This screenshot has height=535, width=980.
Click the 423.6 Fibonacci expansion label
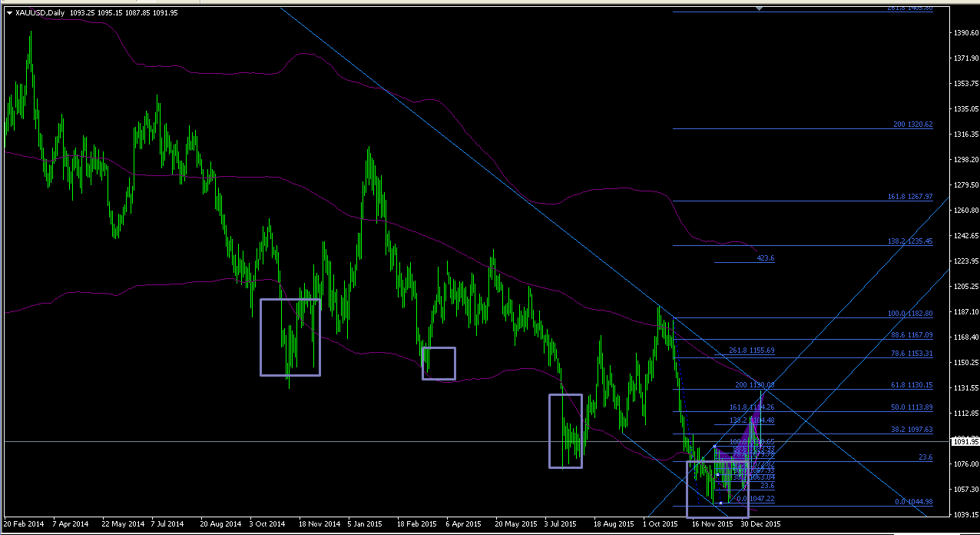coord(765,258)
